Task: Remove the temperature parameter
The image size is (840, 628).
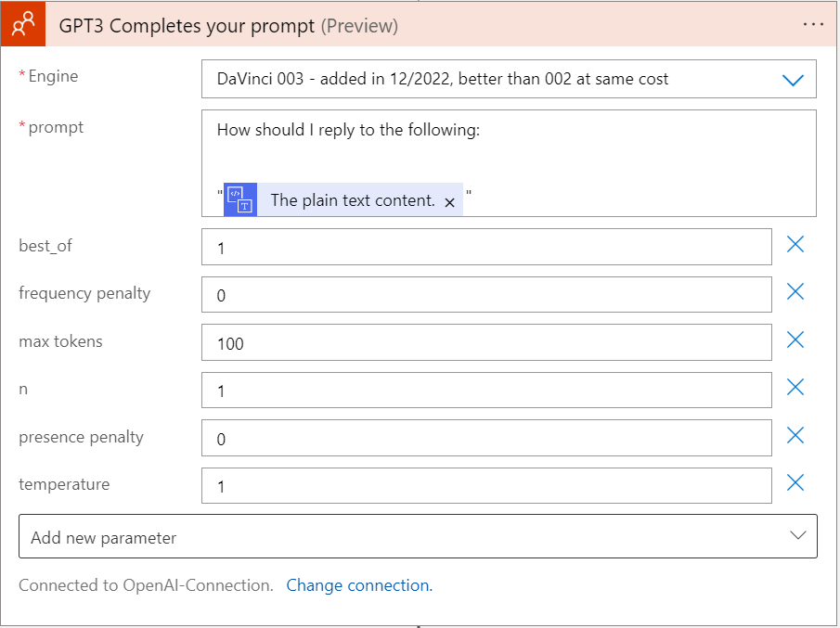Action: point(795,483)
